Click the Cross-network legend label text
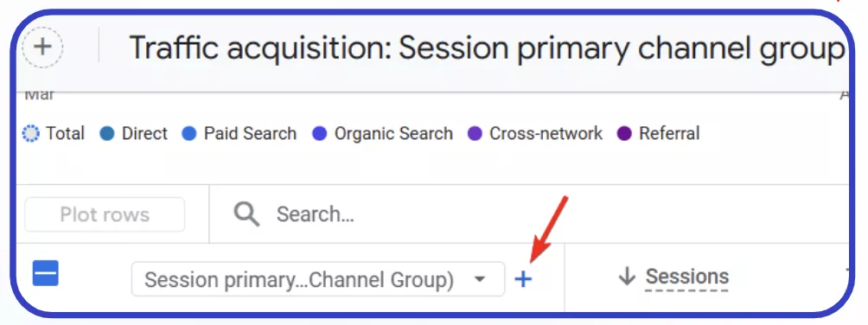 (x=546, y=133)
